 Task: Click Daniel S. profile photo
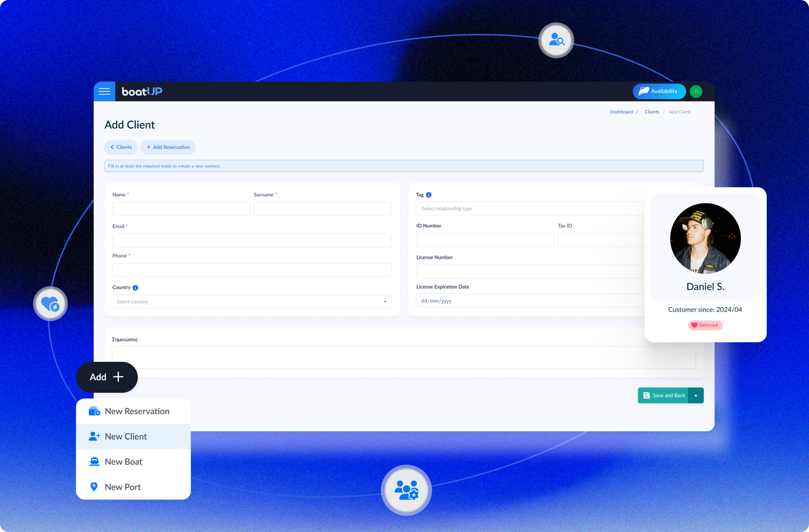click(x=705, y=238)
